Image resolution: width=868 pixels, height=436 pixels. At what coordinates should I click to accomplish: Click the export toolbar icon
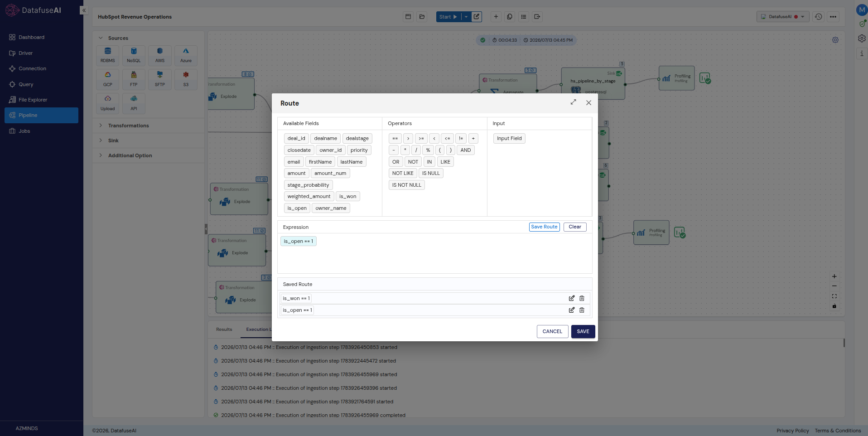tap(537, 17)
